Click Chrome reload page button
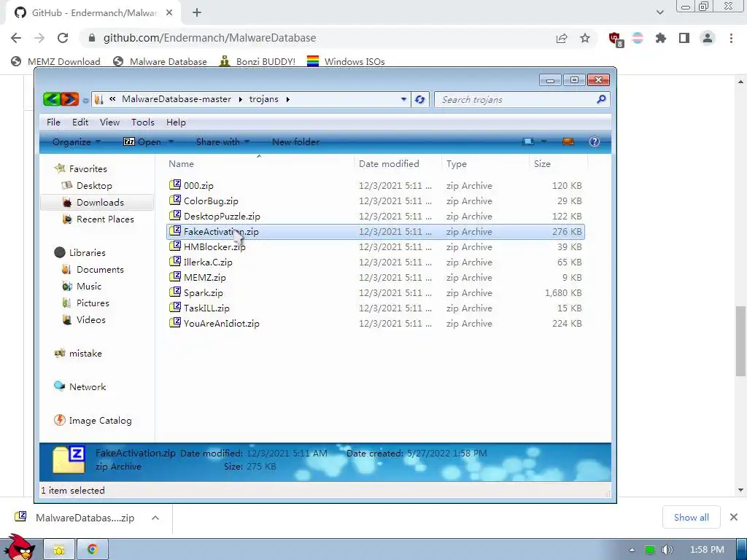The width and height of the screenshot is (747, 560). tap(63, 38)
